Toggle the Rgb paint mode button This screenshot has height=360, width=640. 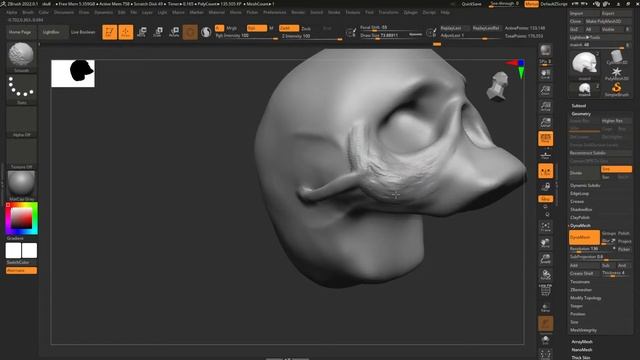coord(256,28)
